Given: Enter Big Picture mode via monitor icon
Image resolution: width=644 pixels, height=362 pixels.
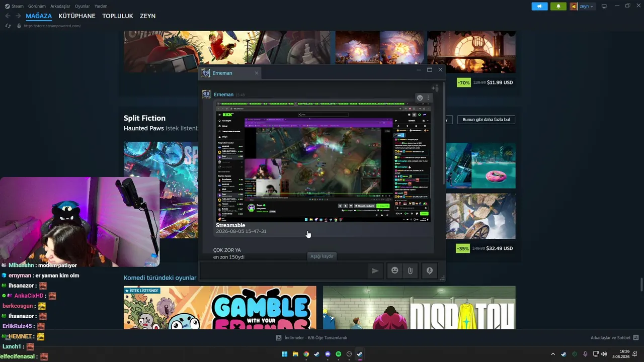Looking at the screenshot, I should [604, 7].
